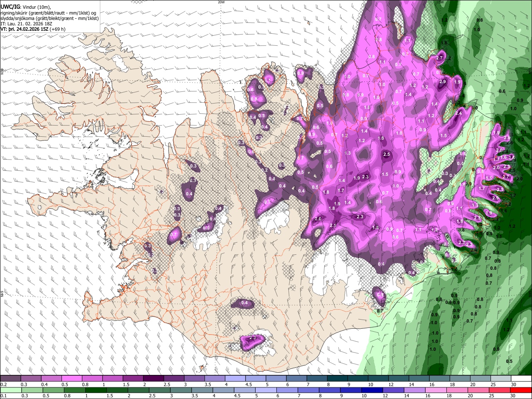The width and height of the screenshot is (532, 399).
Task: Click the 'rigning/skúrir' legend description line
Action: [47, 13]
